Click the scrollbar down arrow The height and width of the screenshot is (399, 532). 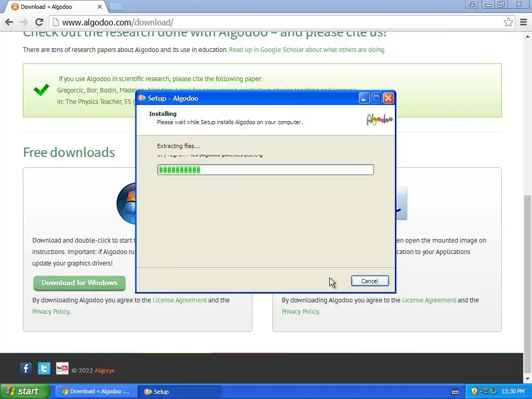point(528,378)
